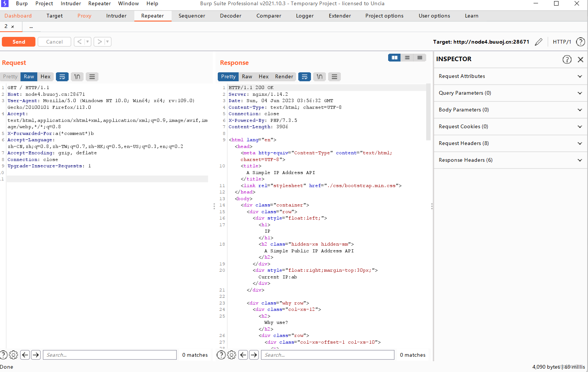Open request search help icon
This screenshot has width=588, height=372.
[3, 355]
